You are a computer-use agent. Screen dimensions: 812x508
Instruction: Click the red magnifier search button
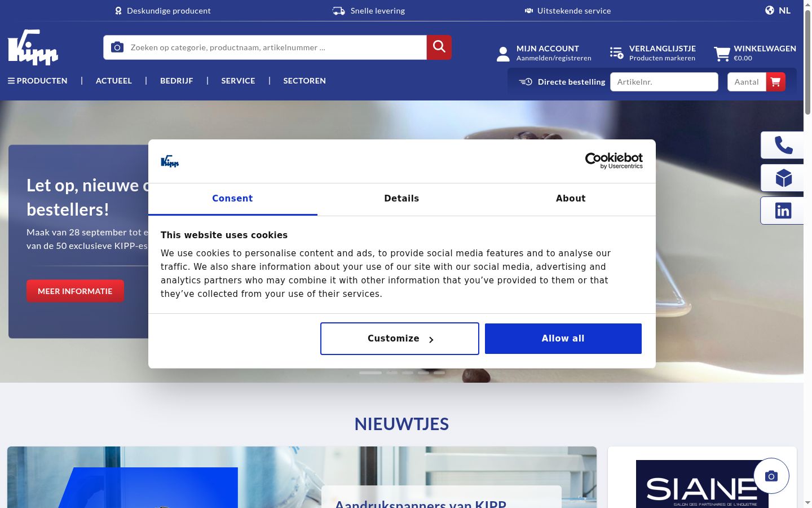click(439, 47)
